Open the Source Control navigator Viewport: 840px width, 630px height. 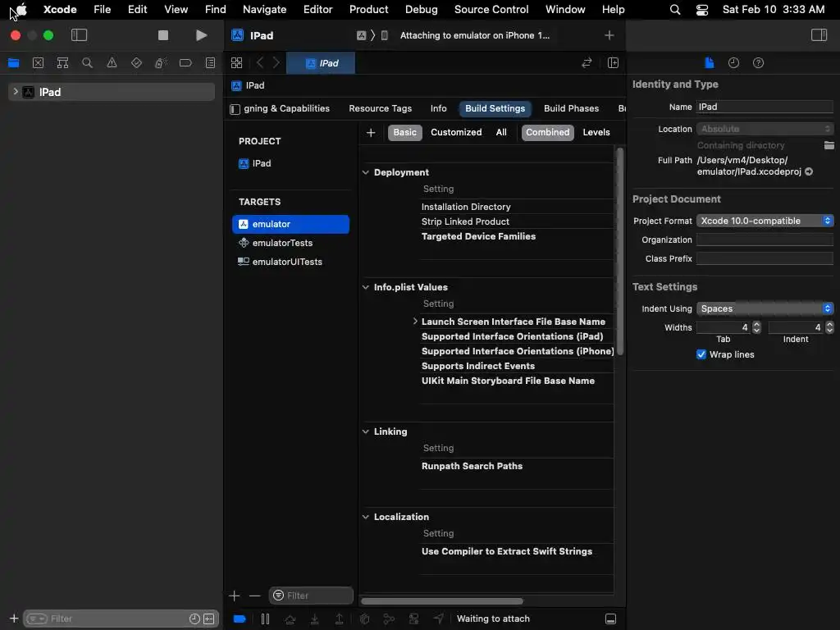38,63
